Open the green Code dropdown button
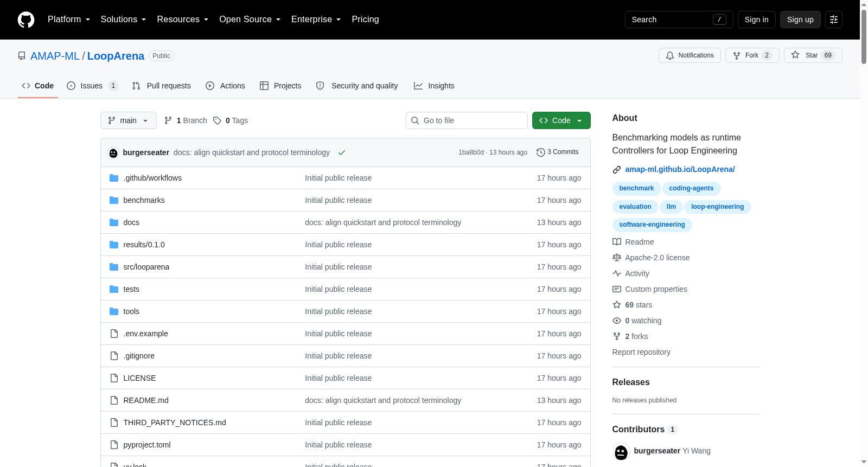This screenshot has width=868, height=467. coord(561,120)
